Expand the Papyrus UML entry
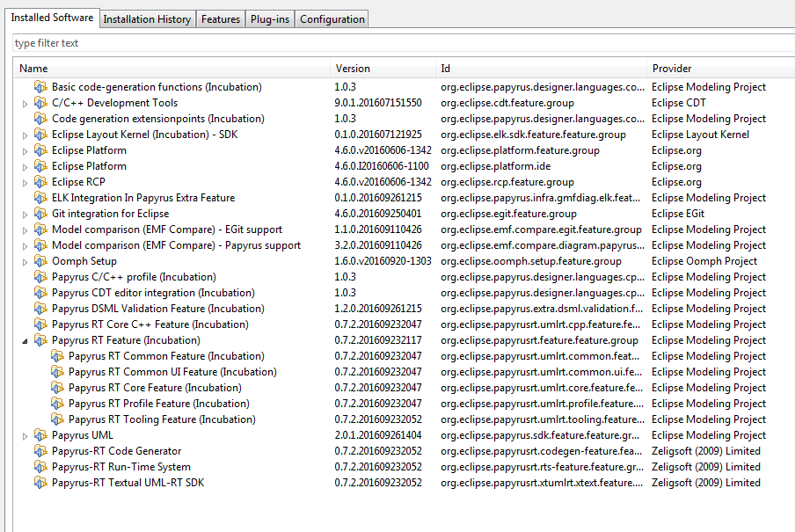Viewport: 795px width, 532px height. (x=25, y=436)
